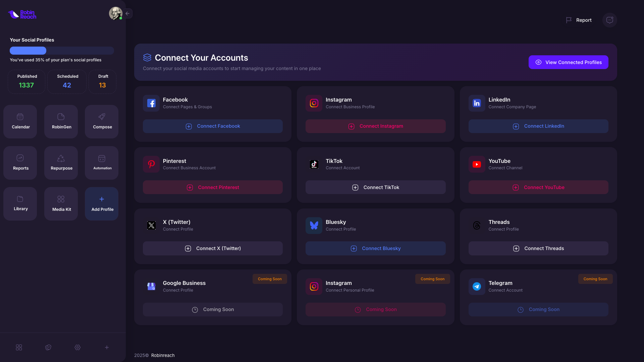The height and width of the screenshot is (362, 644).
Task: Click the Add Profile plus tile
Action: [x=102, y=203]
